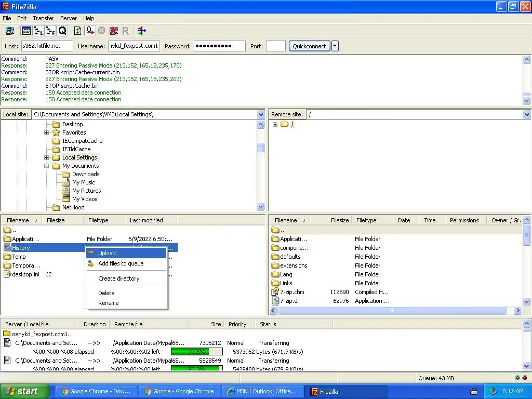Click the system tray icon beside the clock
This screenshot has height=399, width=532.
click(493, 391)
